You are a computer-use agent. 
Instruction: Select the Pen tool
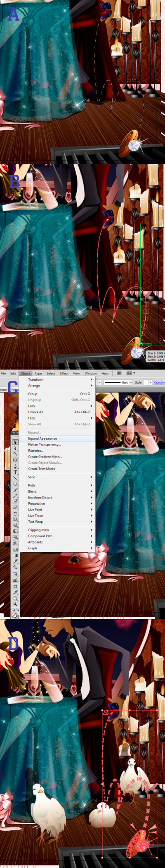pyautogui.click(x=15, y=466)
